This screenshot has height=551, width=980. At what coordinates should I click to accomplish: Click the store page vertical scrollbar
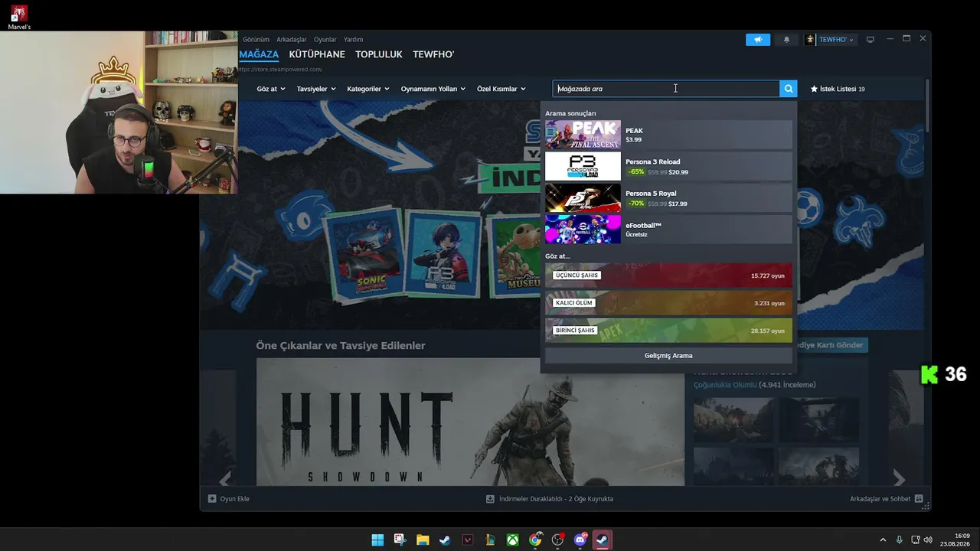pos(927,107)
